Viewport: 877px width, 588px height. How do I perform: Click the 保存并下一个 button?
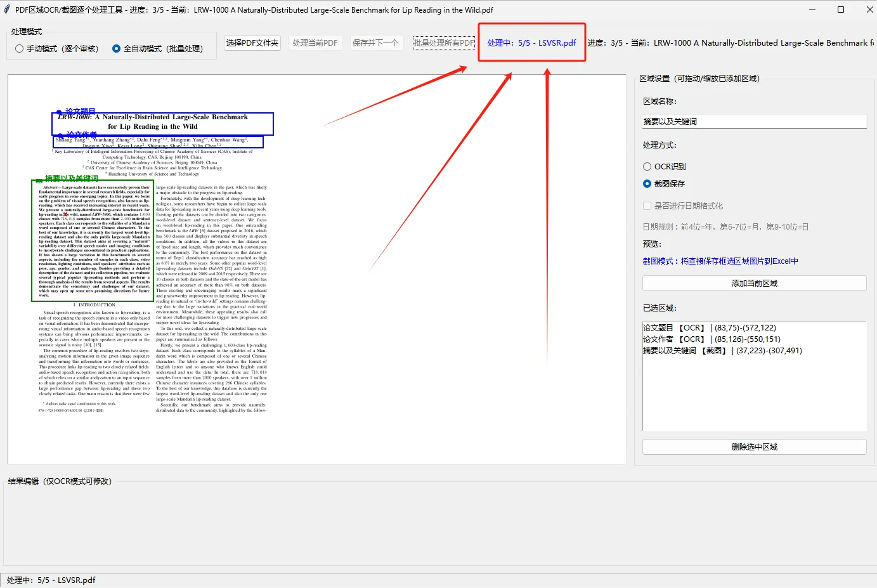(377, 42)
